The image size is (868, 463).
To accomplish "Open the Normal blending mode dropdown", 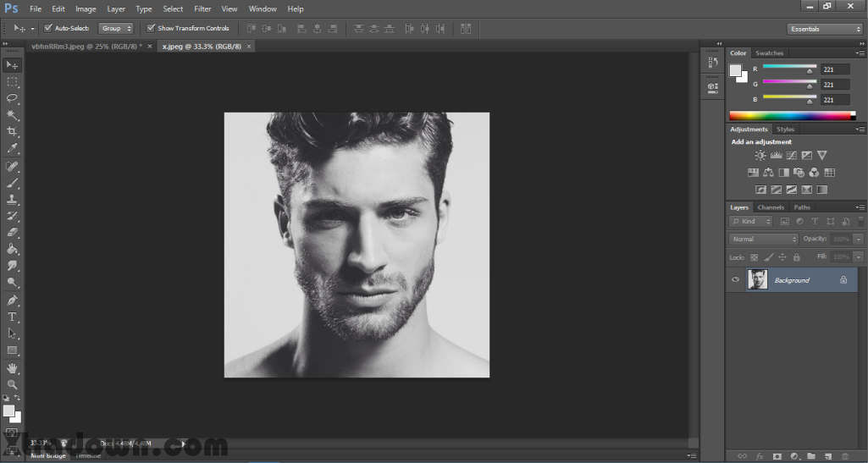I will 763,239.
